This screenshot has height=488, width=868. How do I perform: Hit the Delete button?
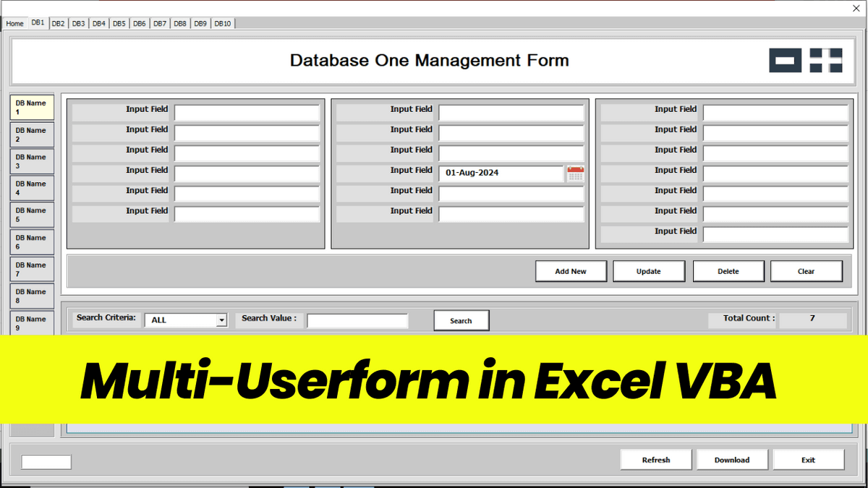click(728, 271)
